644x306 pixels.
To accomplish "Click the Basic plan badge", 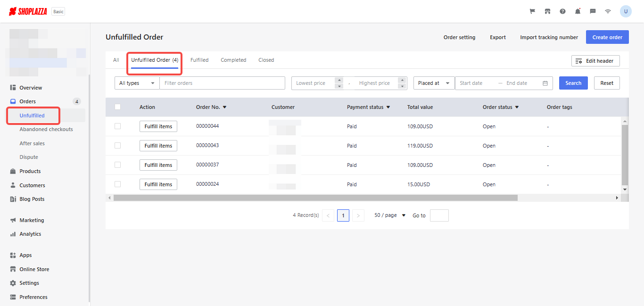I will (58, 12).
